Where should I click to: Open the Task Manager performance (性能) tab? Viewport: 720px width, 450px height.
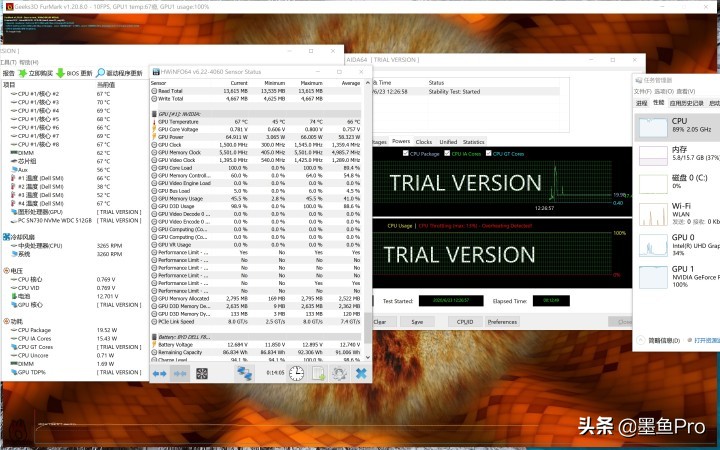pos(658,103)
